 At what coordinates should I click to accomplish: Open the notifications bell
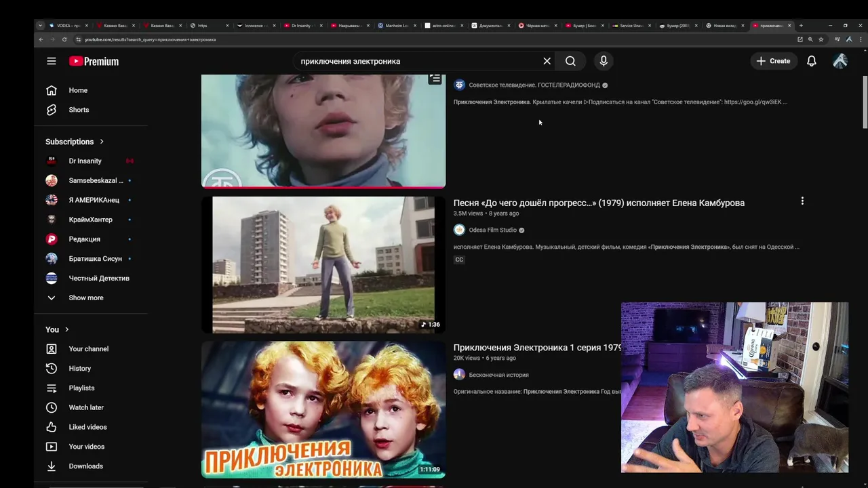[812, 61]
